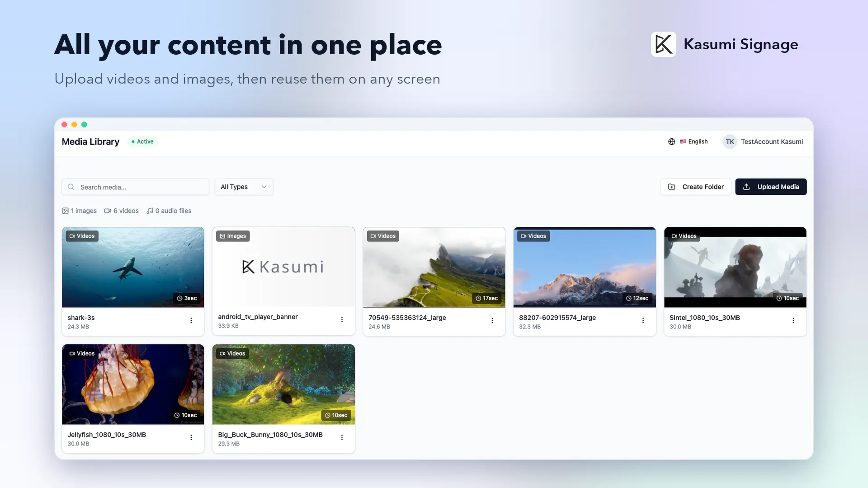Click the Videos badge on shark-3s

click(x=82, y=236)
